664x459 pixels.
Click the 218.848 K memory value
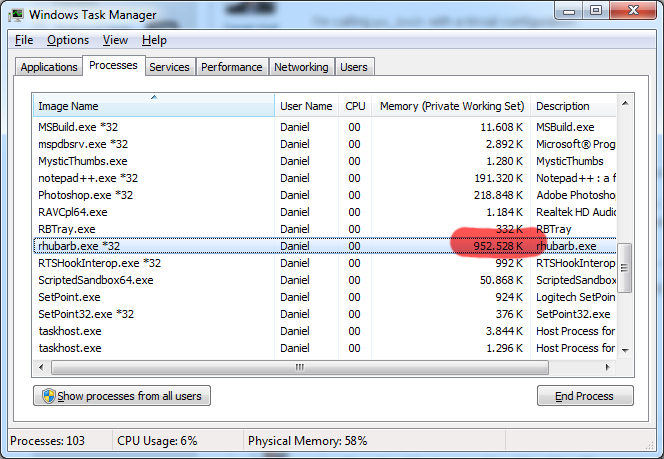(498, 195)
